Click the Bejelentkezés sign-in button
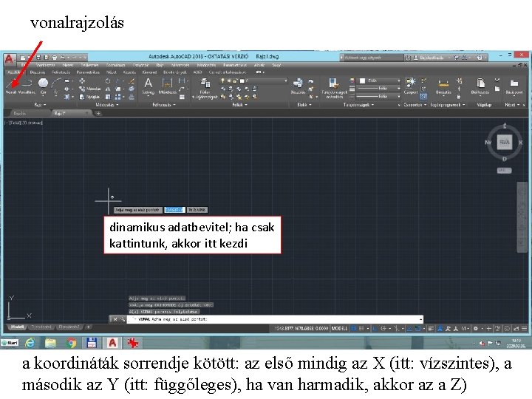This screenshot has width=532, height=399. click(x=428, y=58)
